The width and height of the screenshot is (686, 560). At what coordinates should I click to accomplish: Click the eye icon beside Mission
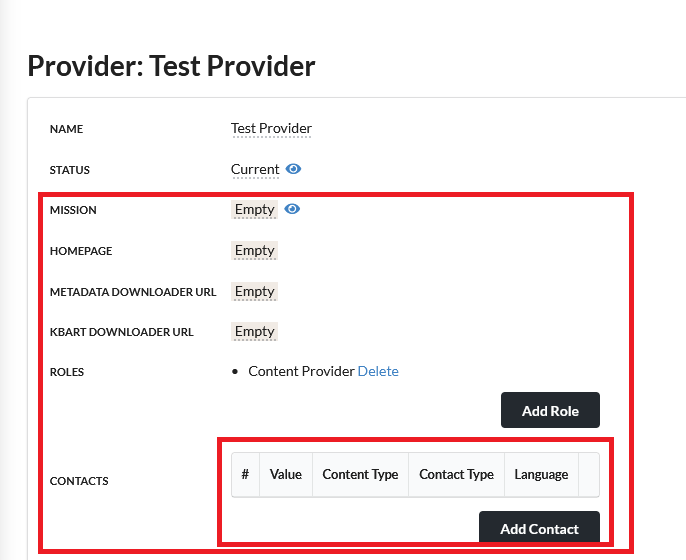pyautogui.click(x=292, y=209)
